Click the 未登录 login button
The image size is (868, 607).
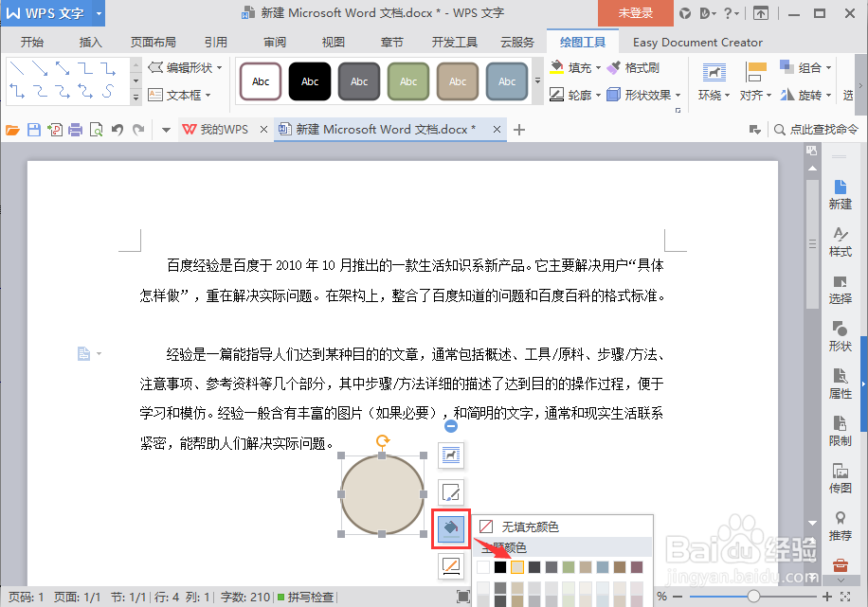[x=636, y=13]
